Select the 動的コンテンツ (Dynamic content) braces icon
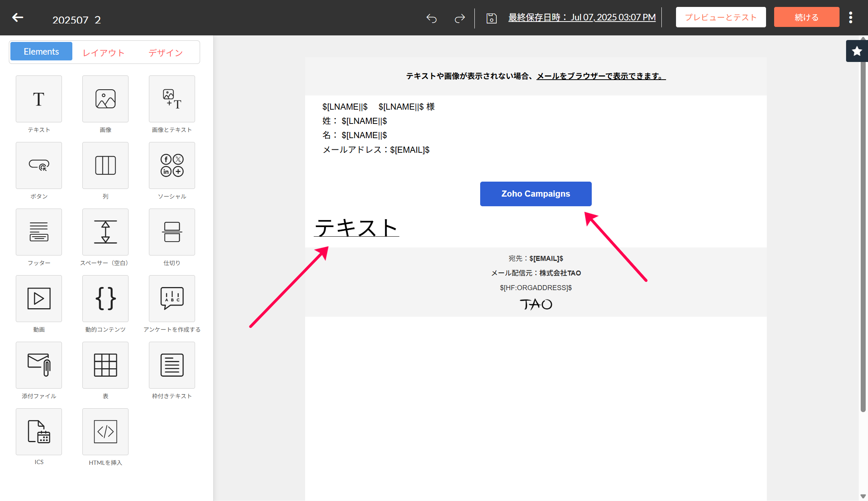868x501 pixels. tap(105, 299)
